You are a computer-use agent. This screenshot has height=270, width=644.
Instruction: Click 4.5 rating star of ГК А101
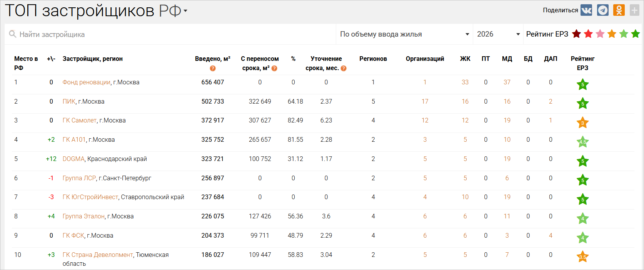(x=582, y=142)
